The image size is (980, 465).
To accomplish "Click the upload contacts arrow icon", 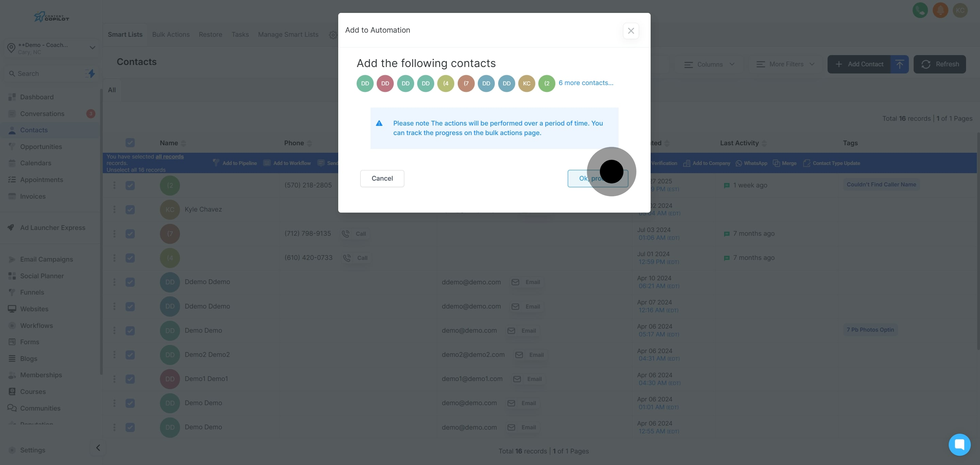I will pyautogui.click(x=899, y=64).
